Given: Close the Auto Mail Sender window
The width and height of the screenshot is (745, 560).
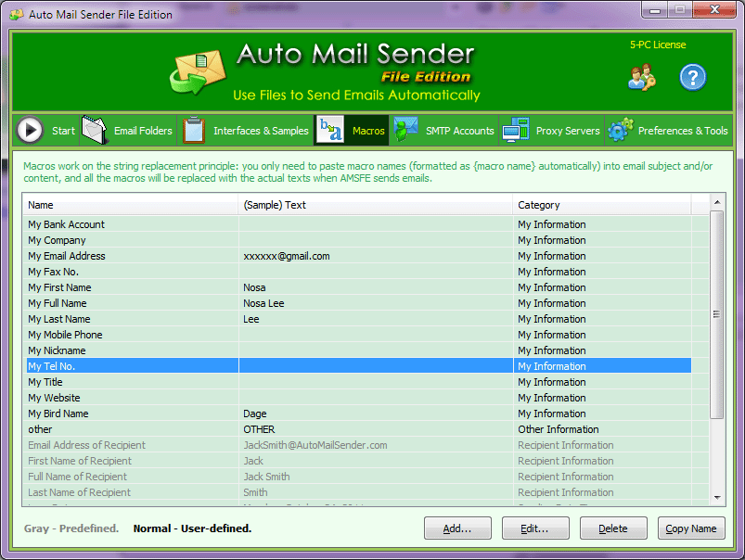Looking at the screenshot, I should coord(714,10).
